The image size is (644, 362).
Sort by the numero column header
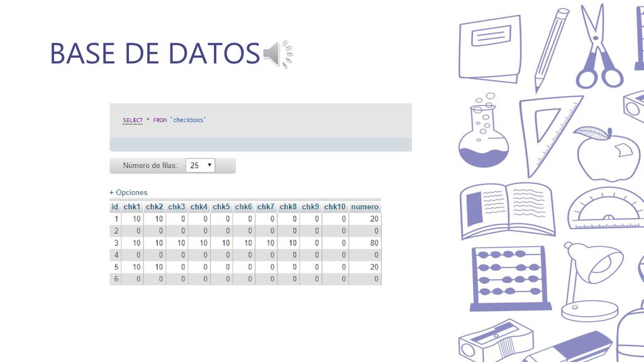[365, 207]
